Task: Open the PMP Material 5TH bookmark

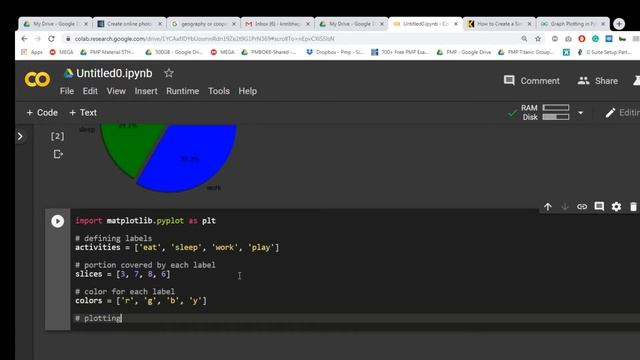Action: pyautogui.click(x=108, y=52)
